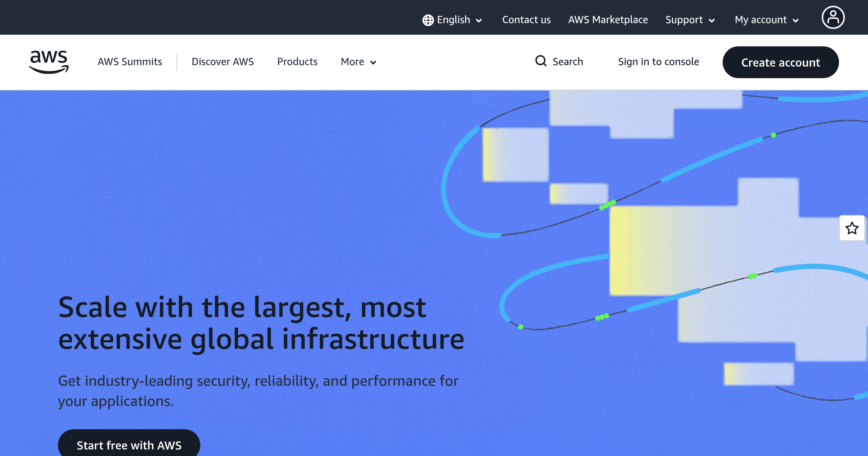Expand the Support menu
The height and width of the screenshot is (456, 868).
(690, 20)
